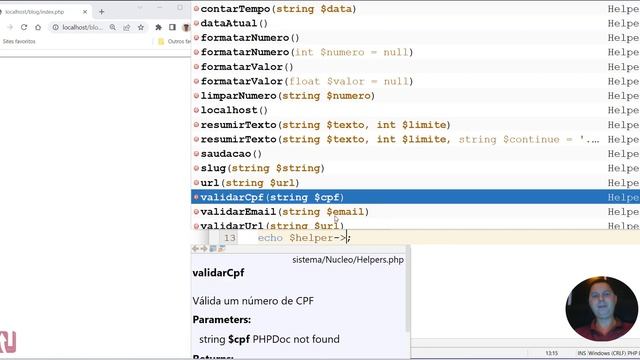This screenshot has height=360, width=640.
Task: Click 'string $cpf PHPDoc not found' line
Action: [x=269, y=339]
